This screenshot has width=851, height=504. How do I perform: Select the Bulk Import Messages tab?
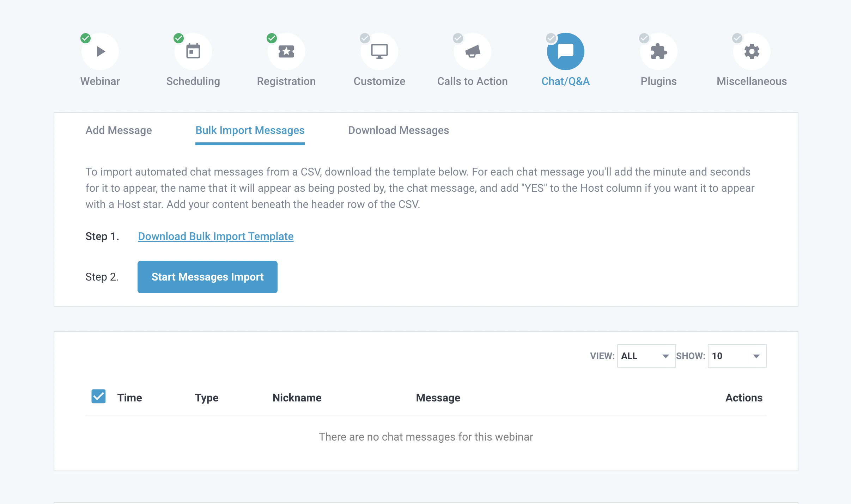click(250, 130)
